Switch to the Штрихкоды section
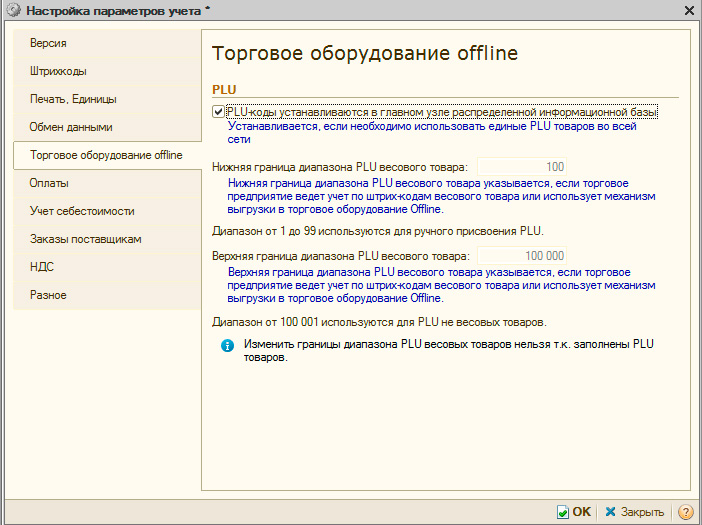 tap(58, 72)
